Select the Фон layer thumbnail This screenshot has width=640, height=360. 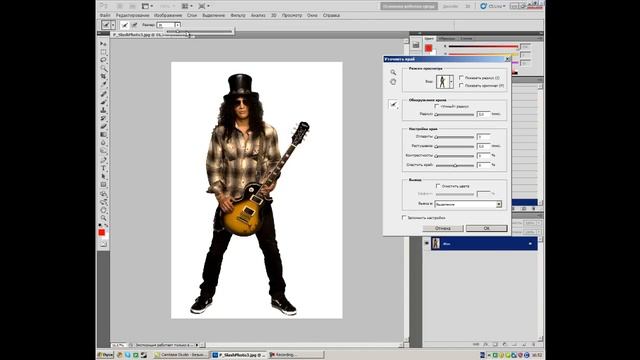(436, 243)
